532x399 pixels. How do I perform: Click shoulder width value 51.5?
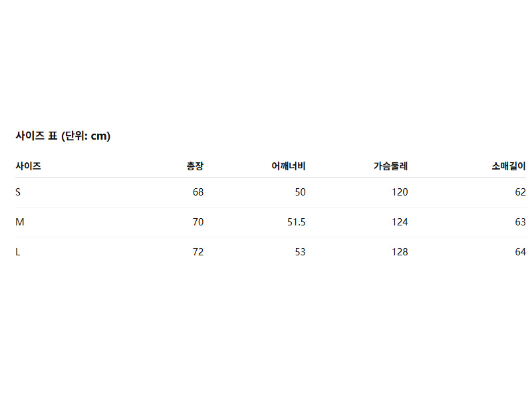(x=297, y=222)
